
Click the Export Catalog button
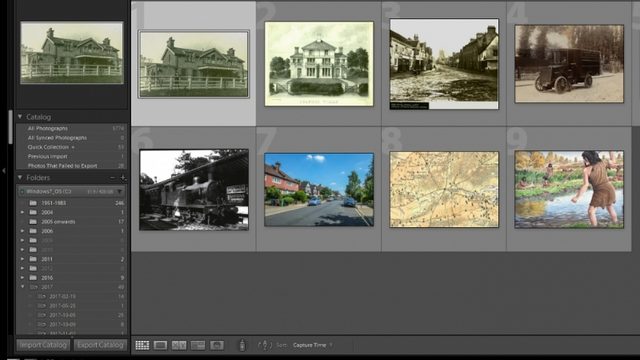coord(100,345)
